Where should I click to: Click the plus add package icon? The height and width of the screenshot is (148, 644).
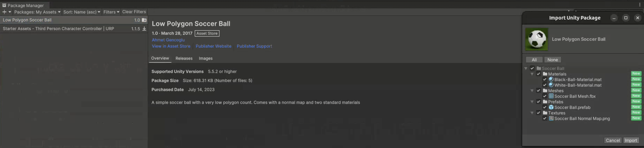(x=4, y=12)
